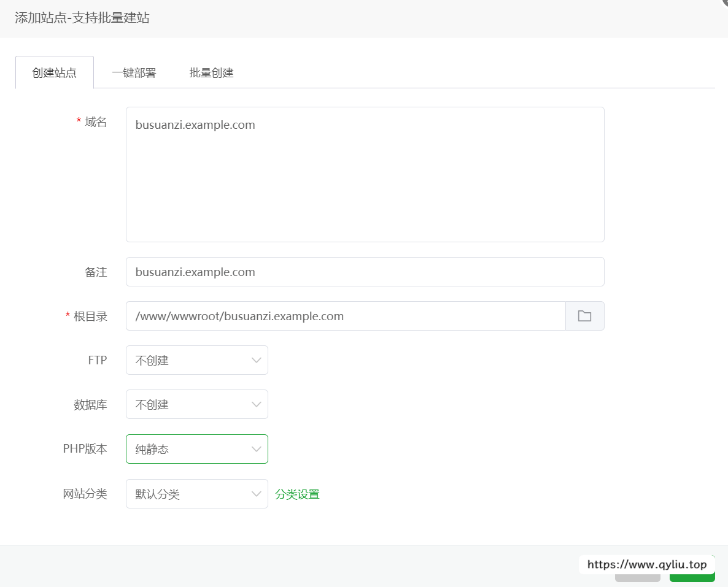Click into the 备注 input field
The image size is (728, 587).
[365, 272]
